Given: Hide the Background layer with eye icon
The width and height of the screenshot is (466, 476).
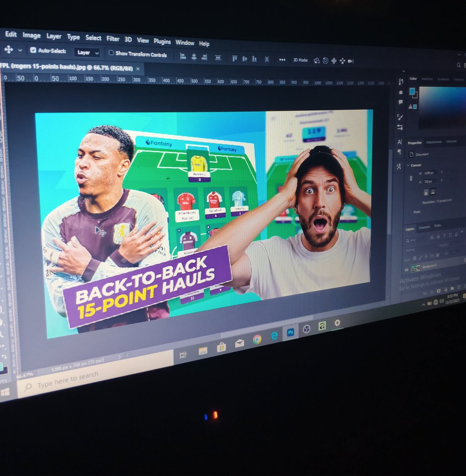Looking at the screenshot, I should coord(406,270).
